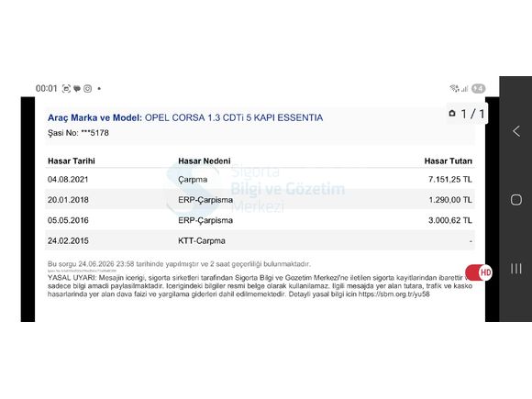Toggle the red HD switch
Image resolution: width=532 pixels, height=399 pixels.
479,272
